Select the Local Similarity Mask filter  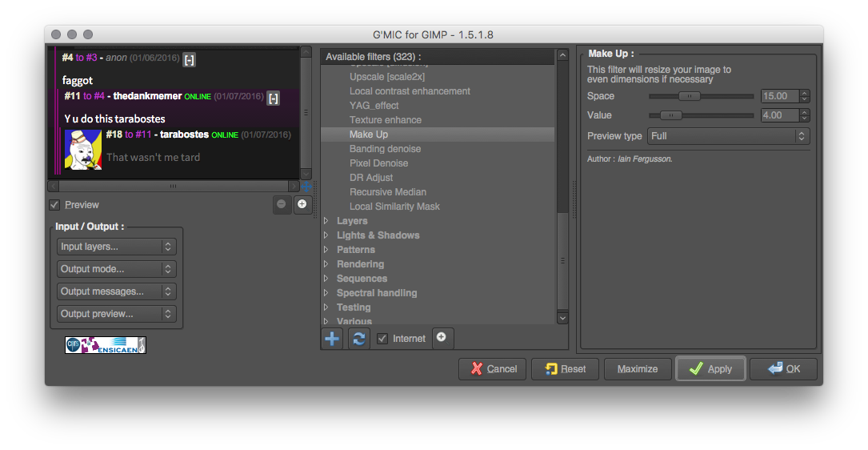[394, 207]
